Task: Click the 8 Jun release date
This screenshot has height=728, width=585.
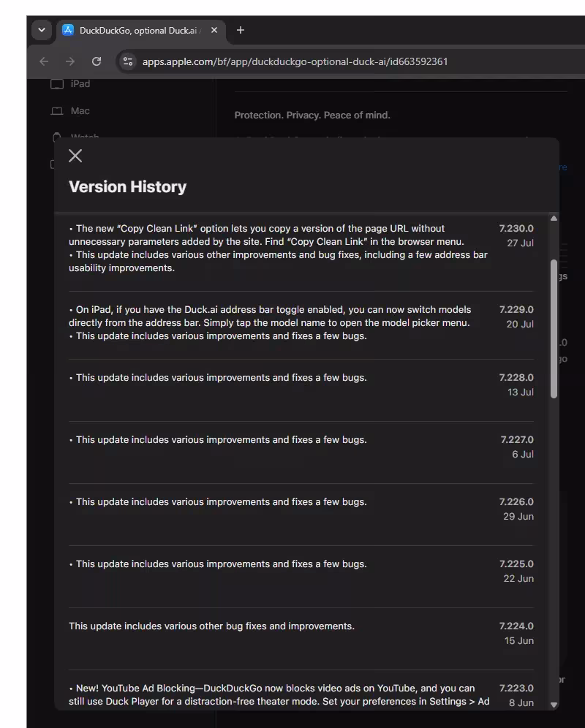Action: 521,703
